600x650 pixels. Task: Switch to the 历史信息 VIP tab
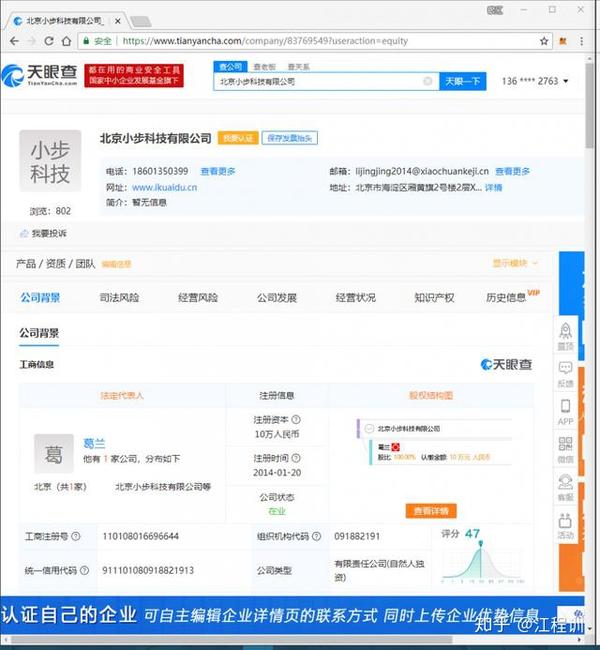[x=513, y=296]
